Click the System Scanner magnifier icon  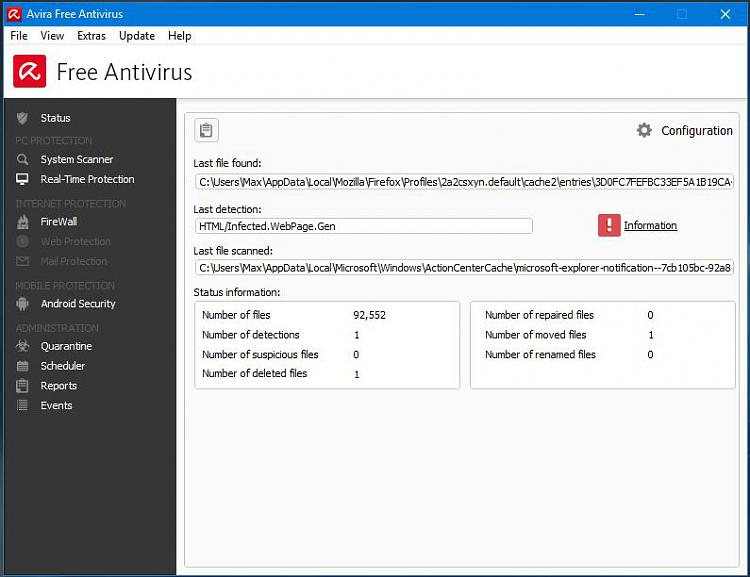tap(22, 159)
